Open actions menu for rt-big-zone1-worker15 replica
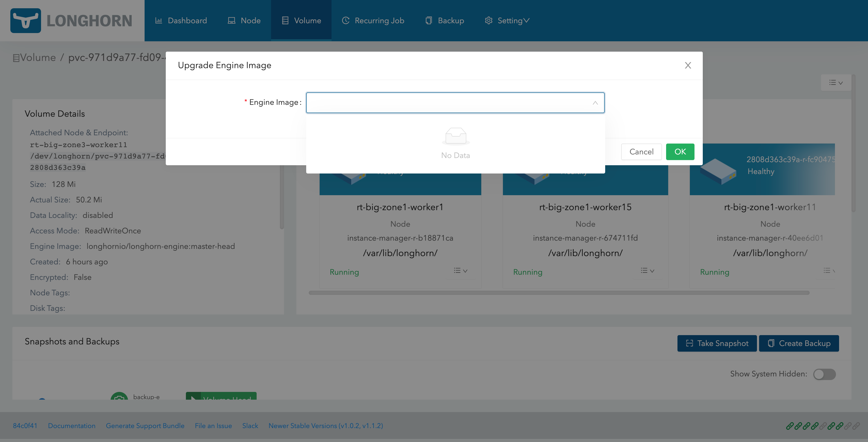Viewport: 868px width, 442px height. click(x=647, y=271)
